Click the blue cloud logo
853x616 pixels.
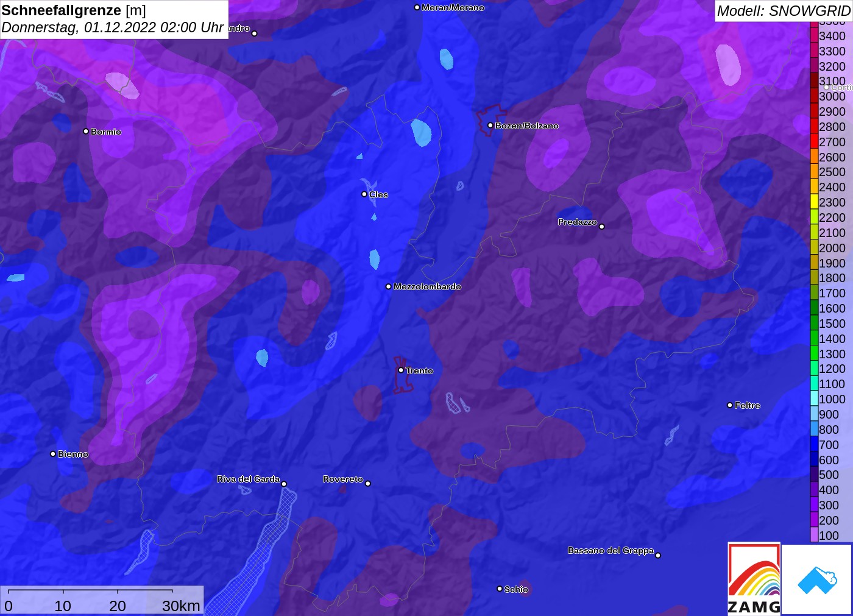pyautogui.click(x=817, y=580)
